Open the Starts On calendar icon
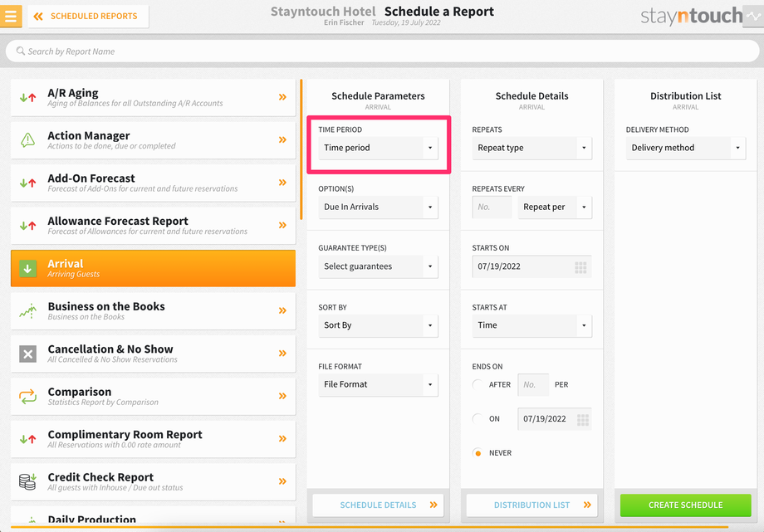 click(x=580, y=267)
